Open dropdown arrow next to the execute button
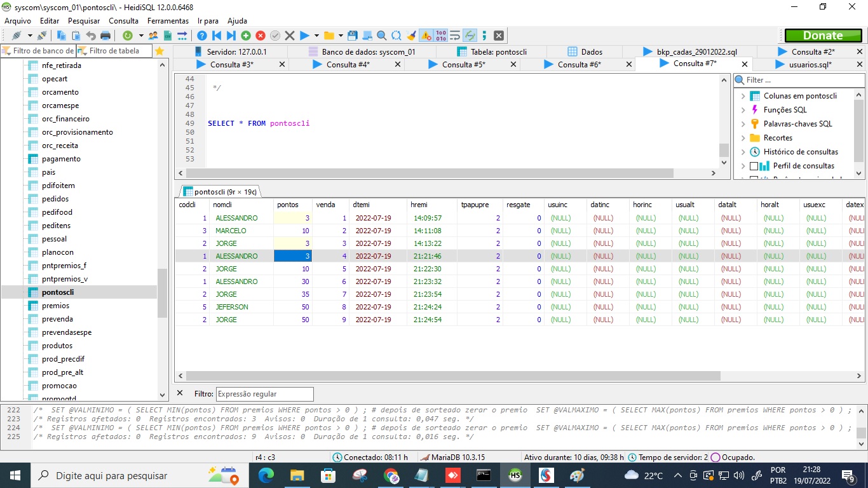The width and height of the screenshot is (868, 488). [x=316, y=36]
